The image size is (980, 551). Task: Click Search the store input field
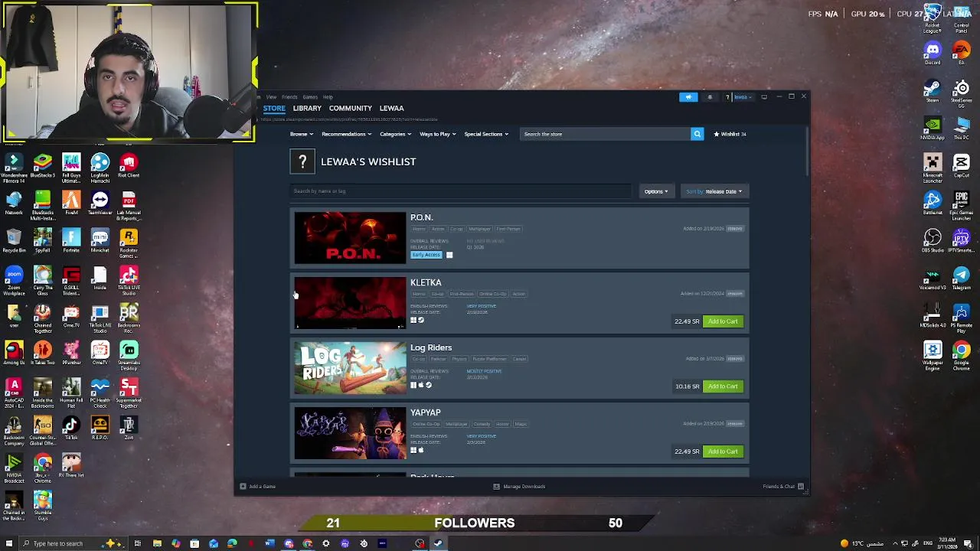coord(605,134)
